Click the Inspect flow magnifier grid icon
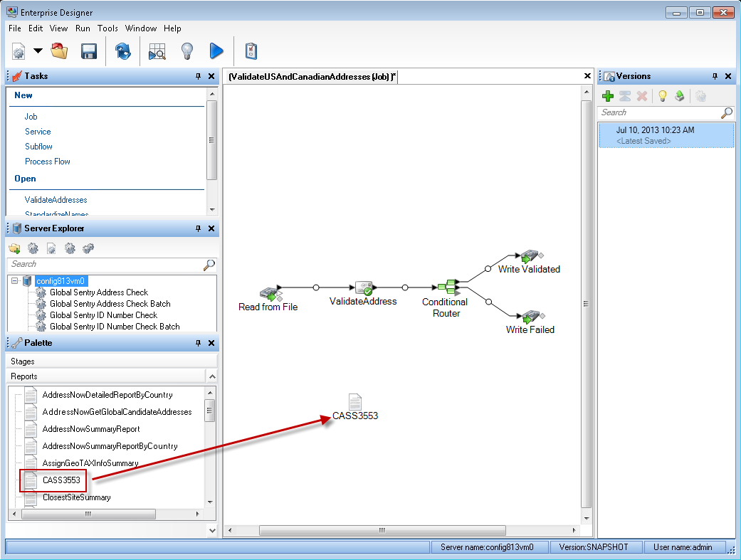741x560 pixels. point(157,51)
